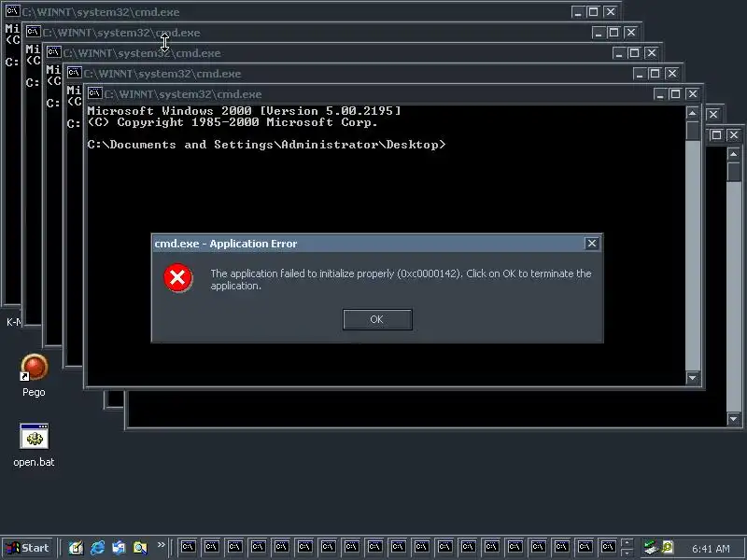Maximize the cmd window showing Version 5.00.2195
The height and width of the screenshot is (560, 747).
coord(675,94)
